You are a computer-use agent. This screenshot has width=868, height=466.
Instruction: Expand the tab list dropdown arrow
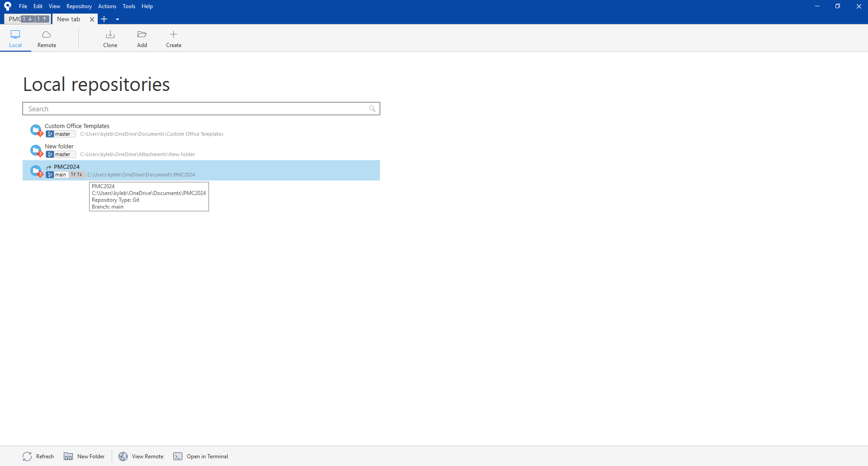pyautogui.click(x=118, y=19)
